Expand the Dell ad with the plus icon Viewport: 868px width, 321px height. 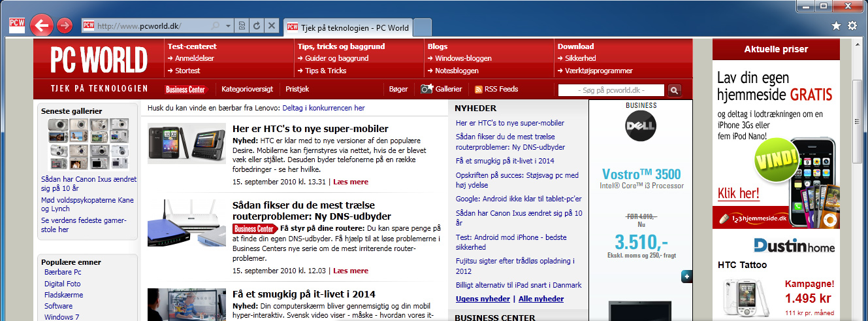click(x=686, y=277)
